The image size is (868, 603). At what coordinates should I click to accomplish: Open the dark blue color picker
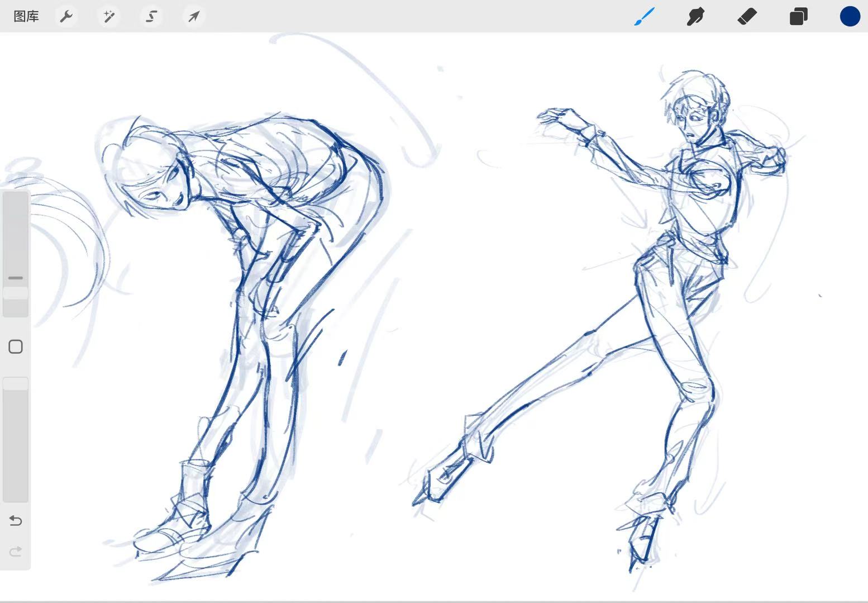click(x=850, y=17)
